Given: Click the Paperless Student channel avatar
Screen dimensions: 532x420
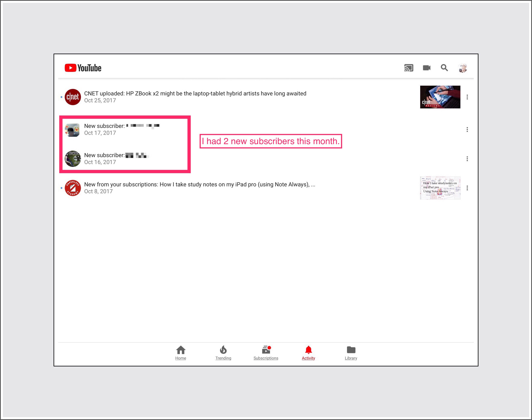Looking at the screenshot, I should [x=73, y=188].
